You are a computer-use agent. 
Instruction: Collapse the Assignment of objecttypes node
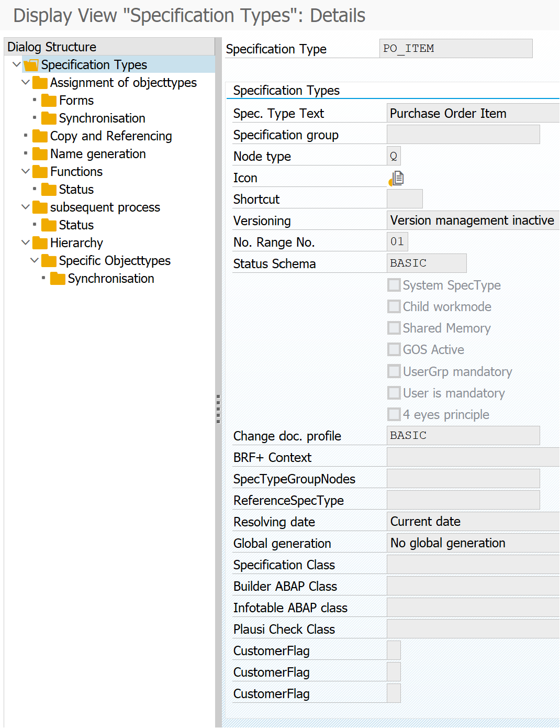[26, 83]
